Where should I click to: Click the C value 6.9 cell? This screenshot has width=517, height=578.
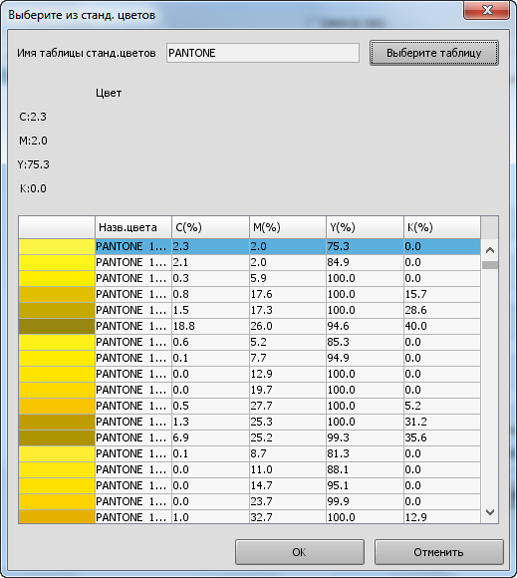point(210,438)
